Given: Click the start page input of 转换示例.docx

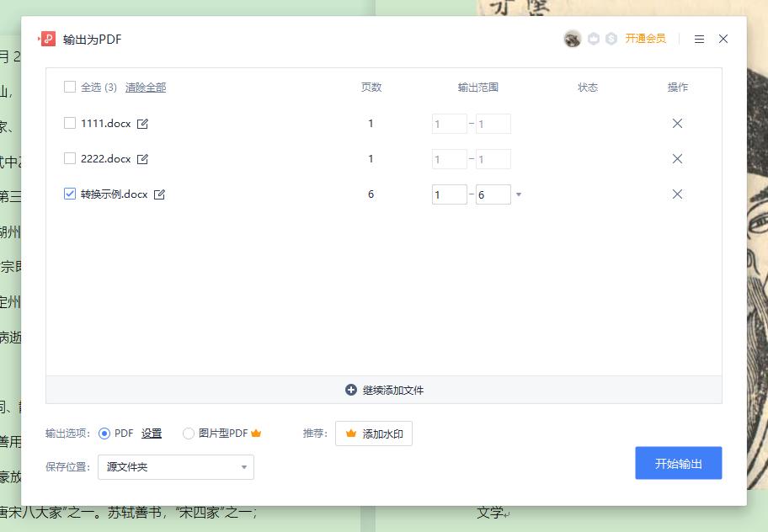Looking at the screenshot, I should (x=449, y=194).
